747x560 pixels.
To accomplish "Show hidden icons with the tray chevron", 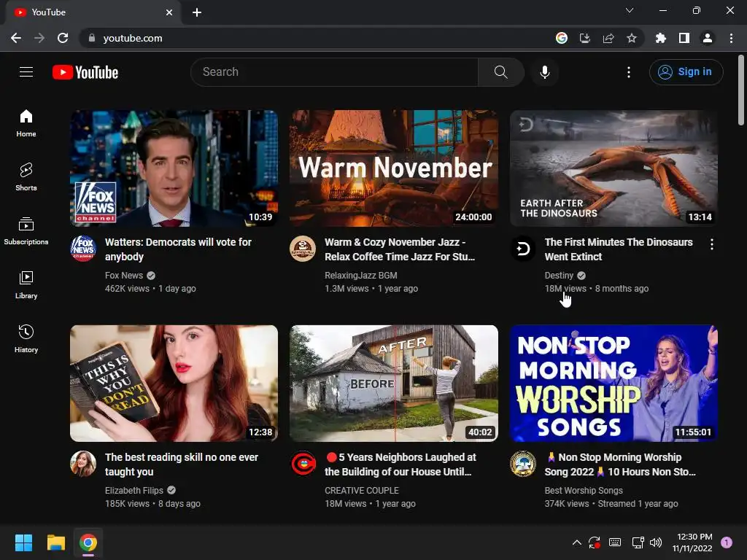I will coord(576,542).
